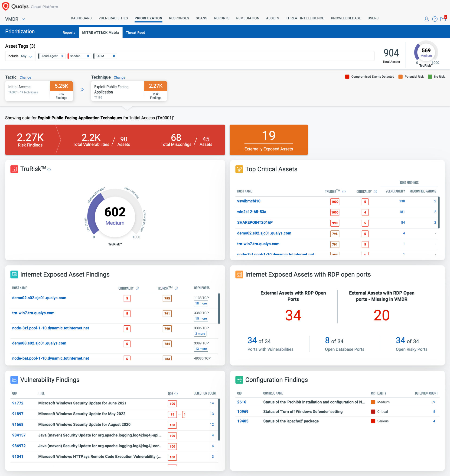The image size is (450, 476).
Task: Click the Internet Exposed Asset Findings icon
Action: pyautogui.click(x=14, y=274)
